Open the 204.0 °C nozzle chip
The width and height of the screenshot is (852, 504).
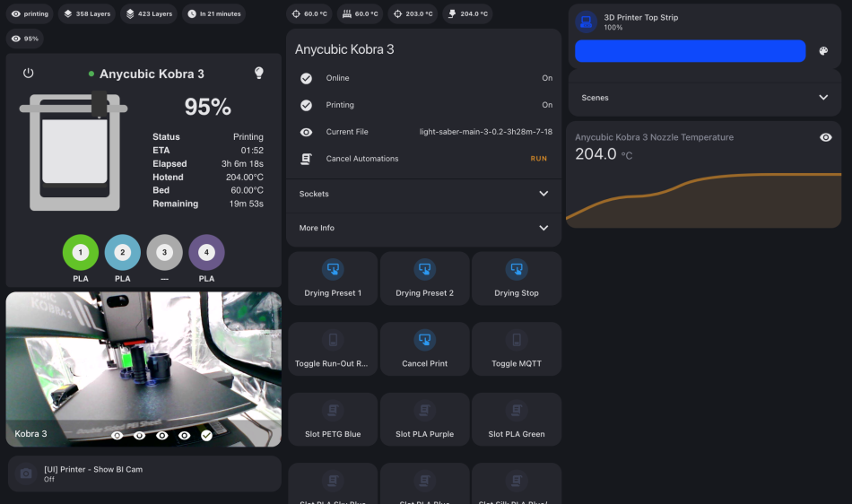tap(468, 13)
